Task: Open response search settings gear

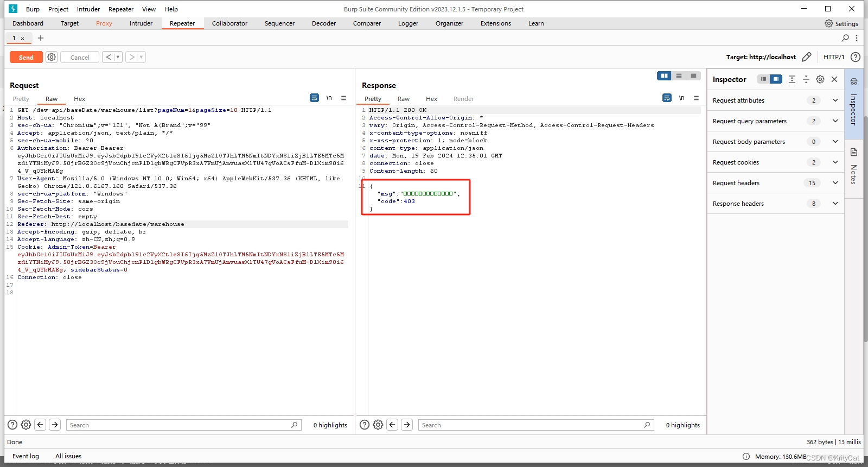Action: 378,425
